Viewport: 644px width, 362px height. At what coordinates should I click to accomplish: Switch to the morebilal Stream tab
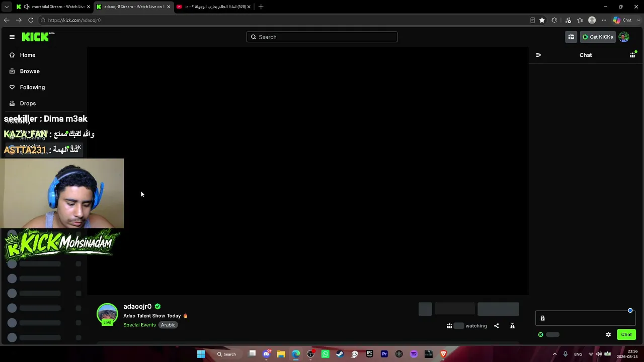[x=53, y=7]
